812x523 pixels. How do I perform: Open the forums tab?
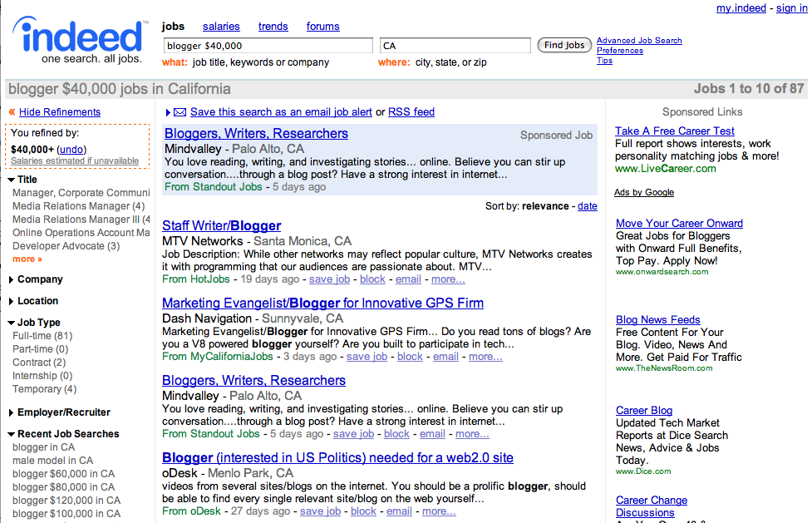click(322, 27)
